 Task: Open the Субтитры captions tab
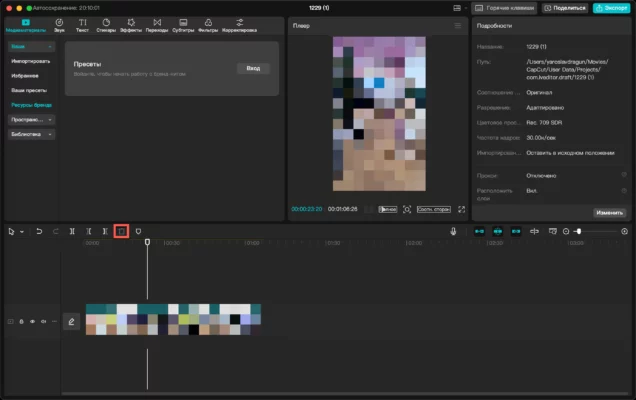(x=183, y=26)
